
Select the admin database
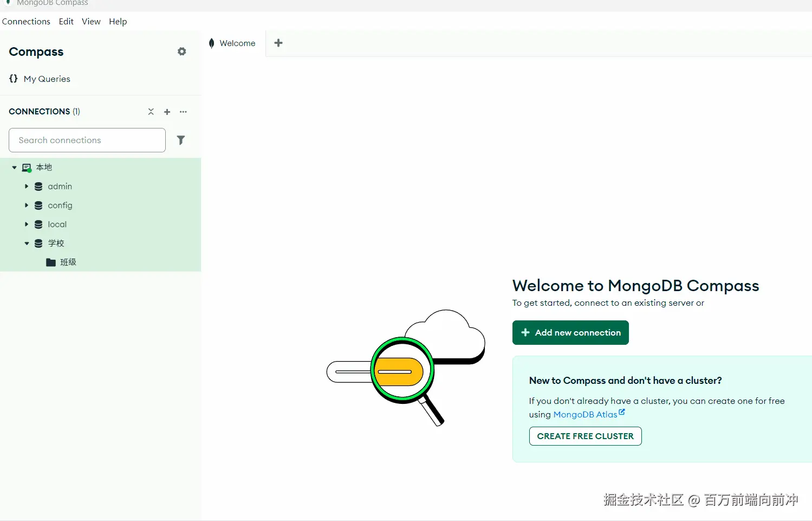point(60,186)
